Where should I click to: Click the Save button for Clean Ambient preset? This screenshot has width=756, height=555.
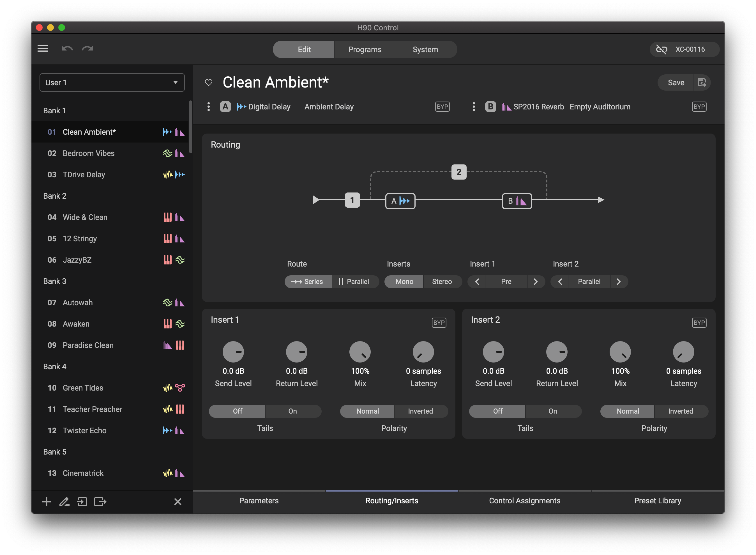point(676,82)
